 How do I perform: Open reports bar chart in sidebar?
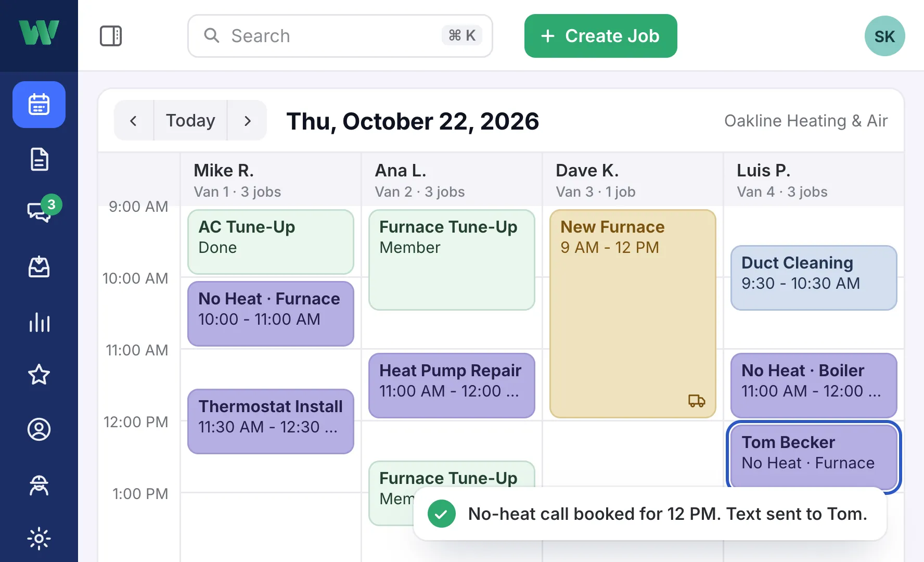[39, 322]
